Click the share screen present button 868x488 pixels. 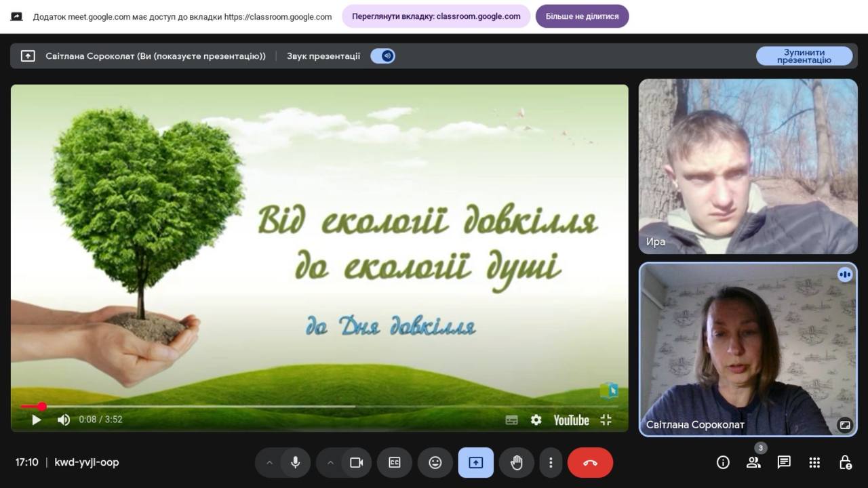click(476, 462)
